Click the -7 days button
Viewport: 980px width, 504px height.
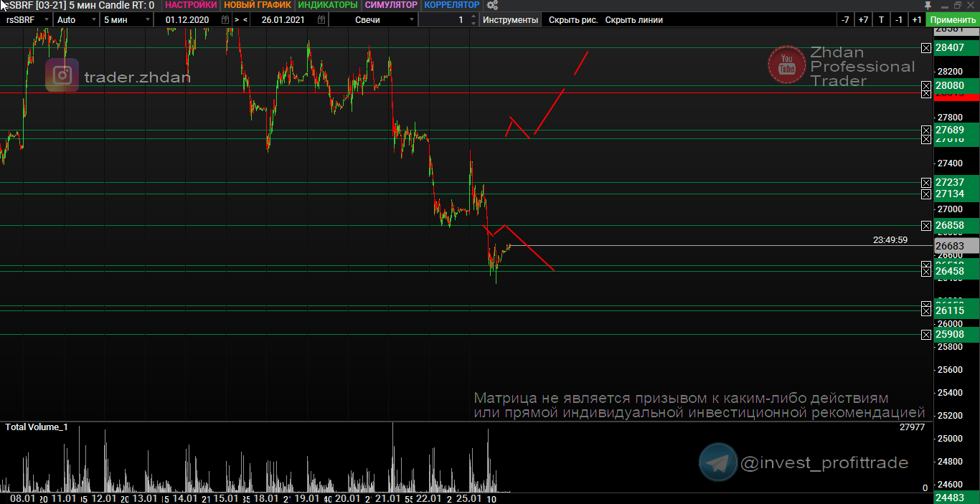(x=846, y=20)
